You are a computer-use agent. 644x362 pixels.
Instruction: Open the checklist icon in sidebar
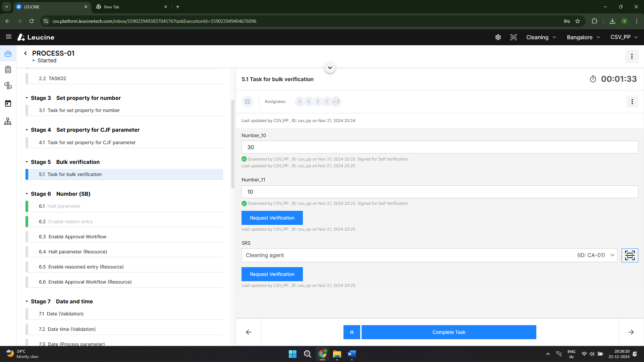(8, 69)
